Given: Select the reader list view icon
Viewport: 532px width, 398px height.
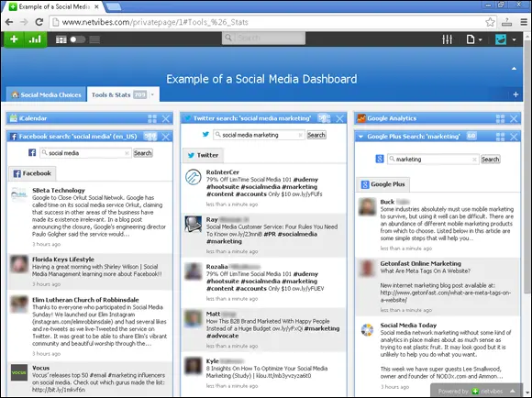Looking at the screenshot, I should pyautogui.click(x=94, y=39).
